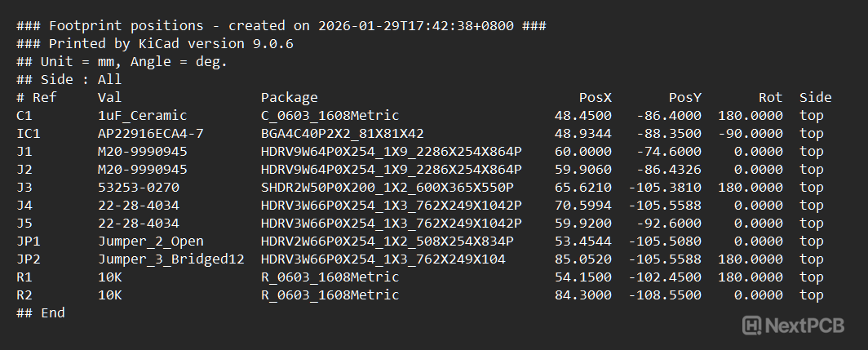This screenshot has width=868, height=350.
Task: Click the -90.0000 rotation value
Action: tap(750, 134)
